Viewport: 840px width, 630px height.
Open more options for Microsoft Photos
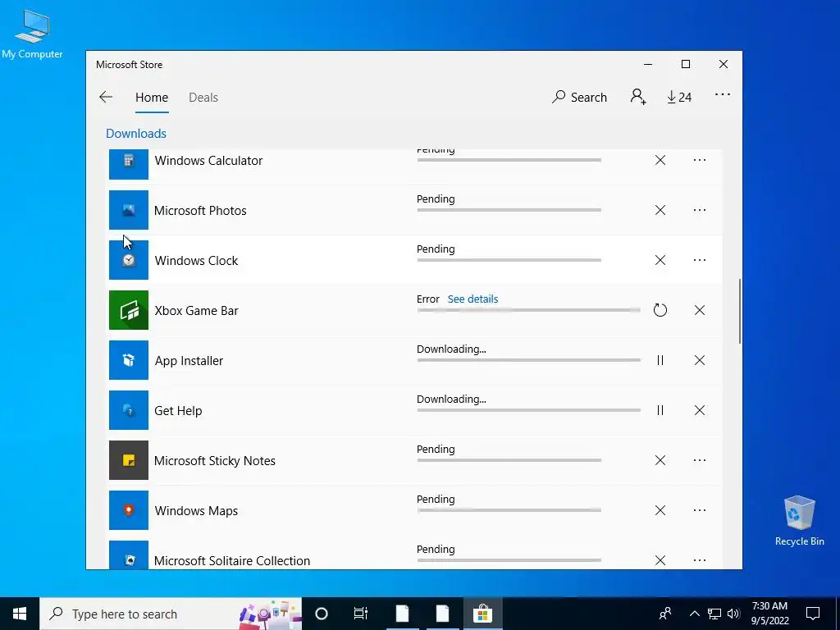coord(700,210)
